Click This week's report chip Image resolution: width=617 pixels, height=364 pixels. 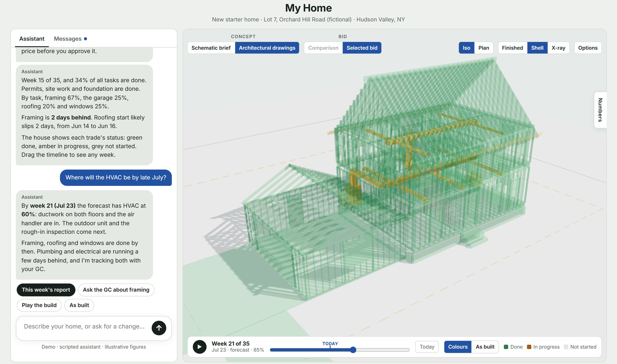coord(46,290)
